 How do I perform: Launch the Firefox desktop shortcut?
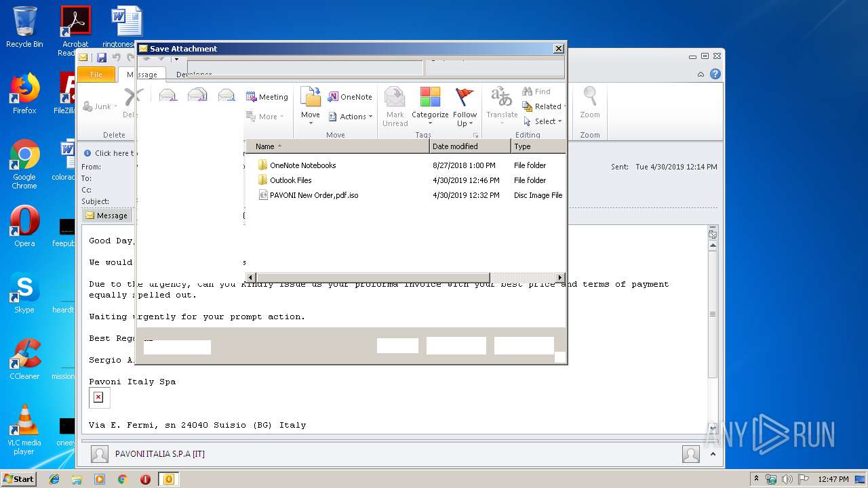(24, 94)
